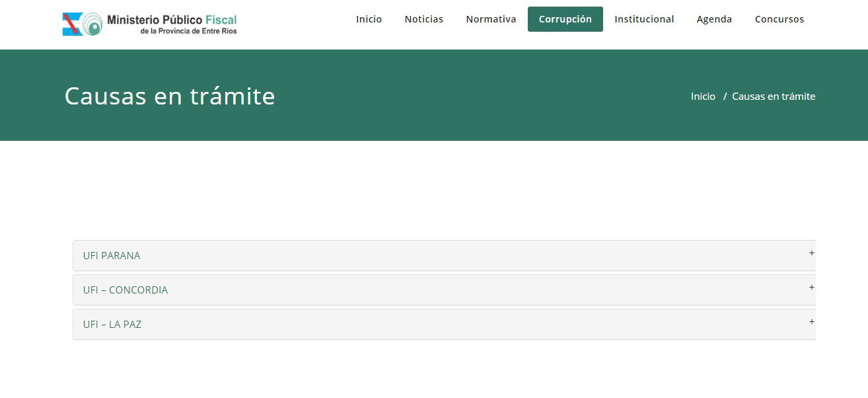
Task: Open the Normativa menu item
Action: coord(491,19)
